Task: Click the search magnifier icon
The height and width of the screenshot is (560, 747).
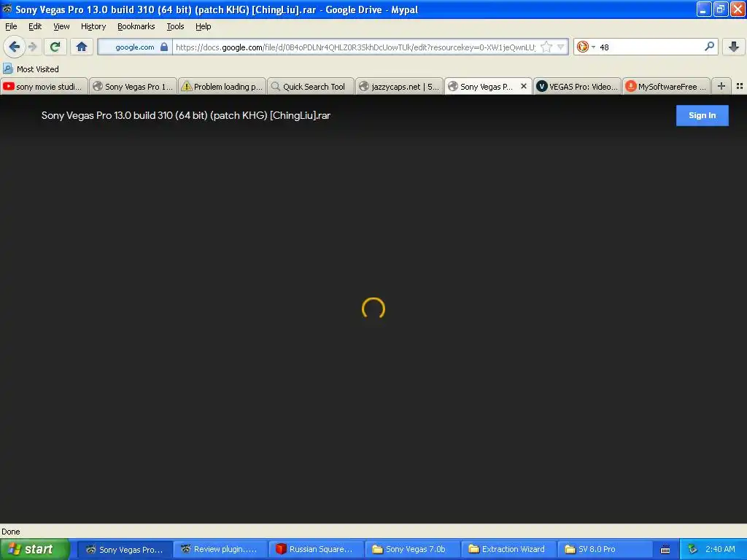Action: point(709,47)
